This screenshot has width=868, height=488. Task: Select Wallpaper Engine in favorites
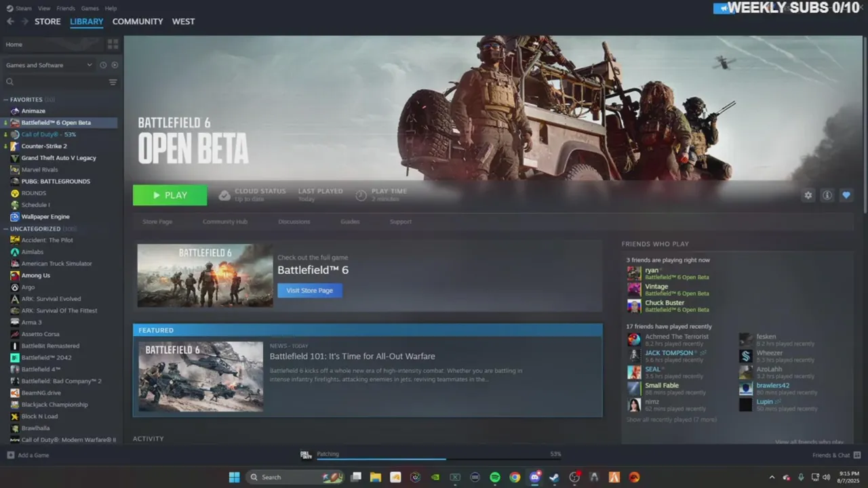[45, 217]
